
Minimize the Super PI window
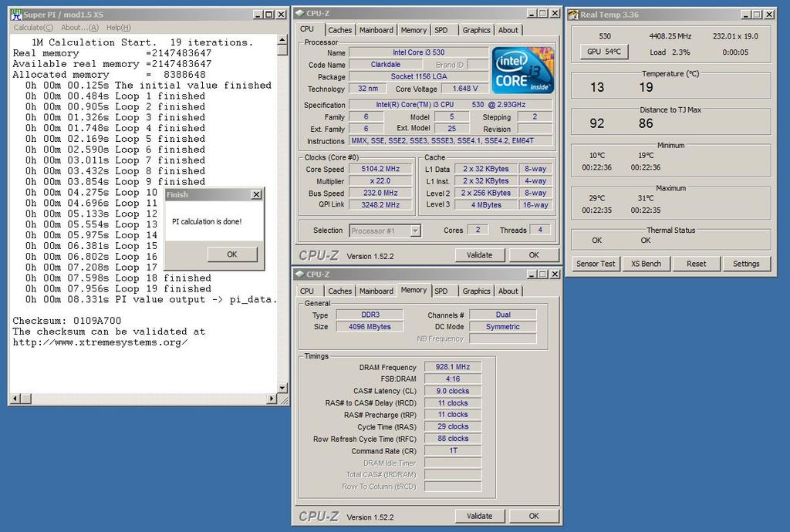(258, 15)
